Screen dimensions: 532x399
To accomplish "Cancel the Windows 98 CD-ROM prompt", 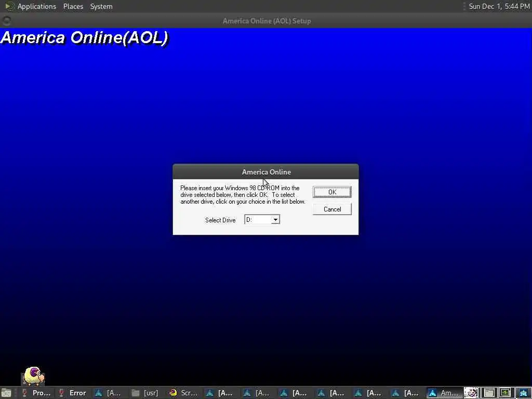I will [x=332, y=209].
